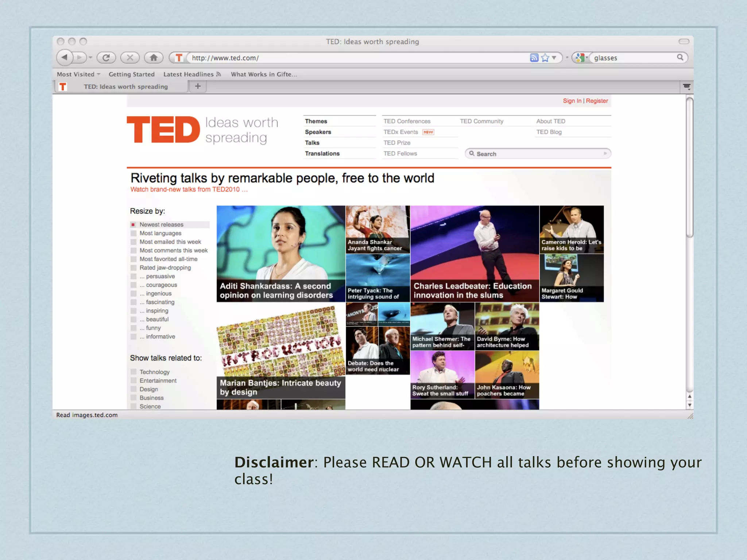Click the Sign In link
This screenshot has height=560, width=747.
[x=572, y=101]
